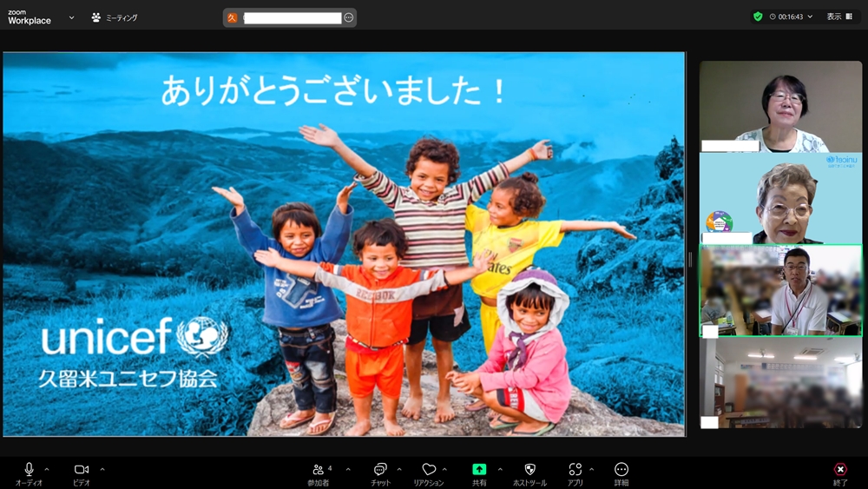Click the リアクション heart icon
Viewport: 868px width, 489px height.
pos(429,470)
